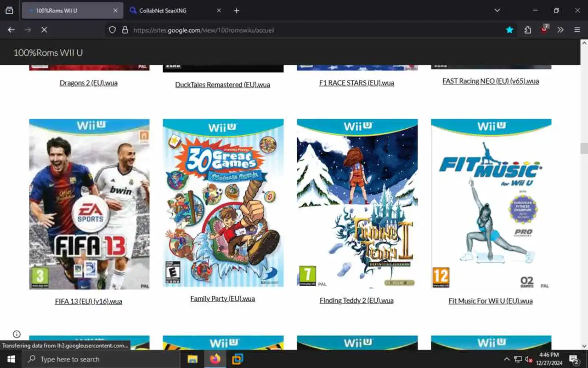Click the Fit Music for Wii U cover
Screen dimensions: 588x368
click(491, 204)
